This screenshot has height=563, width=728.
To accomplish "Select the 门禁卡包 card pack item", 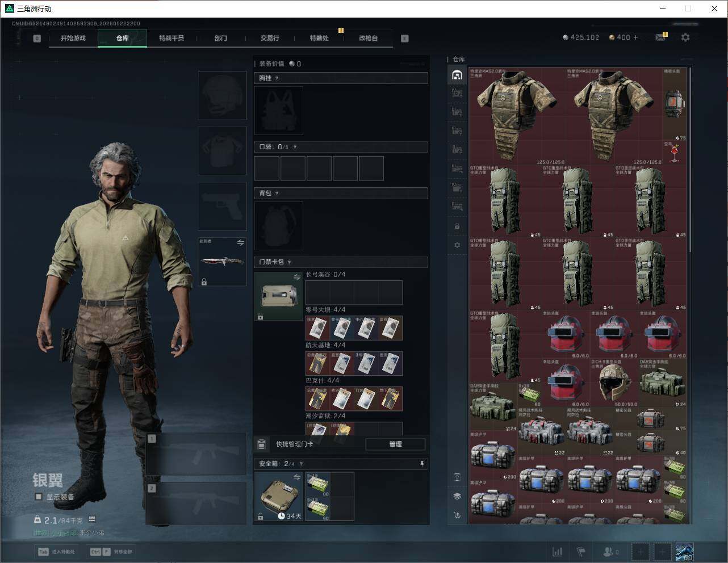I will tap(279, 296).
